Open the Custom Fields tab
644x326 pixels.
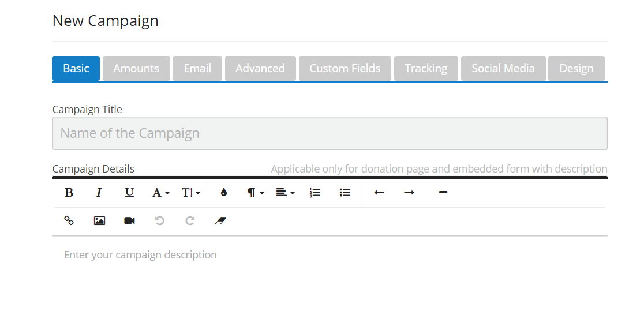coord(345,68)
